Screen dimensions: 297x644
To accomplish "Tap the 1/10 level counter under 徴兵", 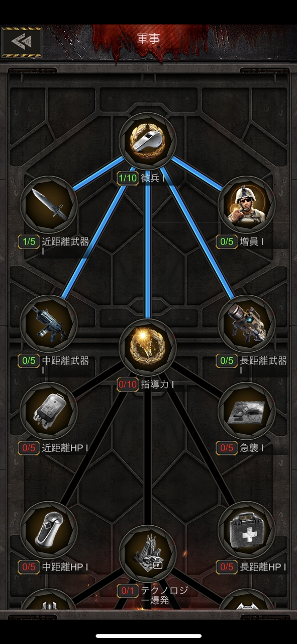I will click(x=128, y=178).
